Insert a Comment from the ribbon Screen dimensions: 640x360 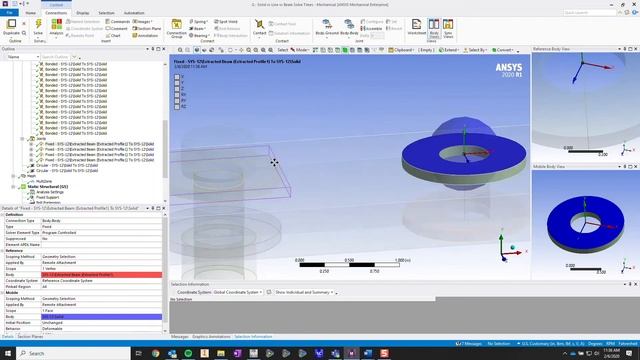tap(117, 29)
